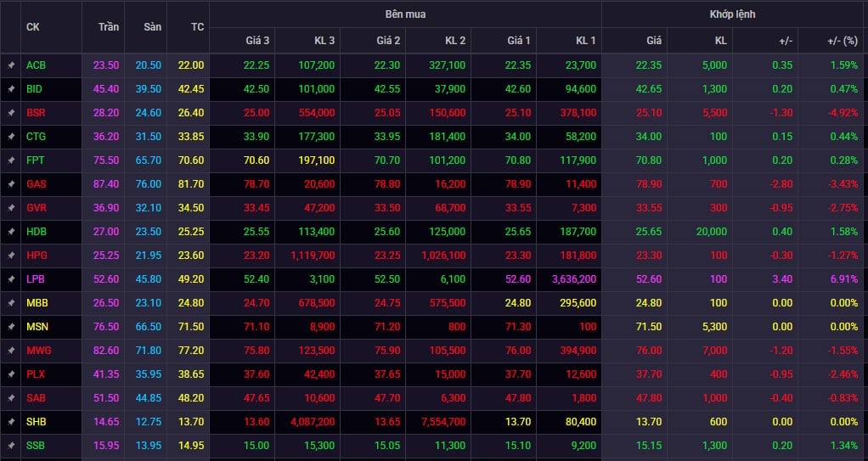Click the Bên mua group header
This screenshot has height=461, width=868.
pos(405,14)
